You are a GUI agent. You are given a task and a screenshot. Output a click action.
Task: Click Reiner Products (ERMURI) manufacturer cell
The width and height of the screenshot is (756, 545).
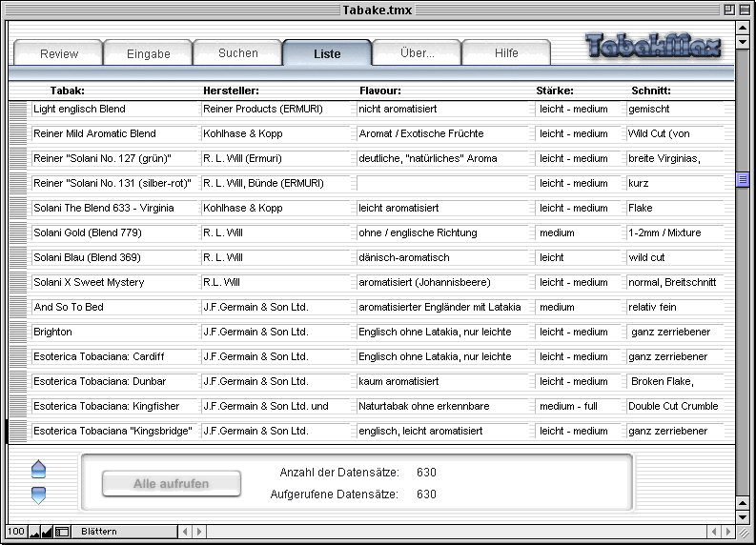click(x=276, y=109)
